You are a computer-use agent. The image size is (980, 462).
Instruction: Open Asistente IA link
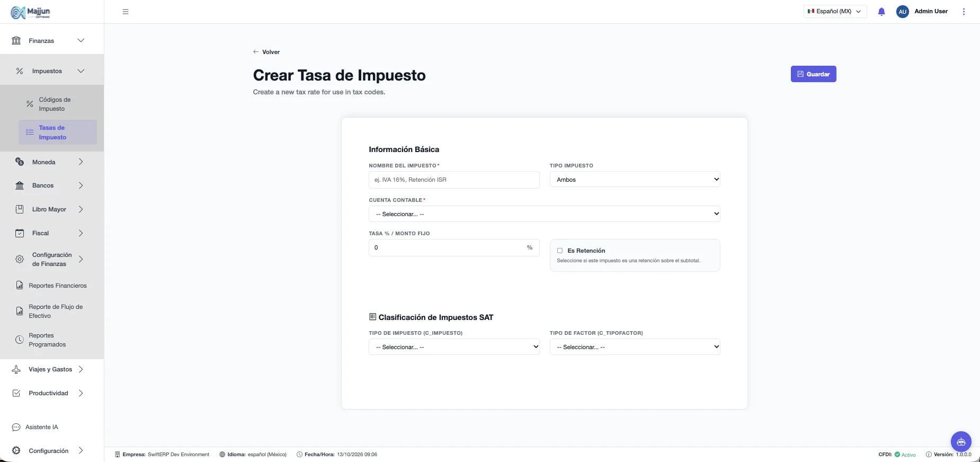point(42,427)
